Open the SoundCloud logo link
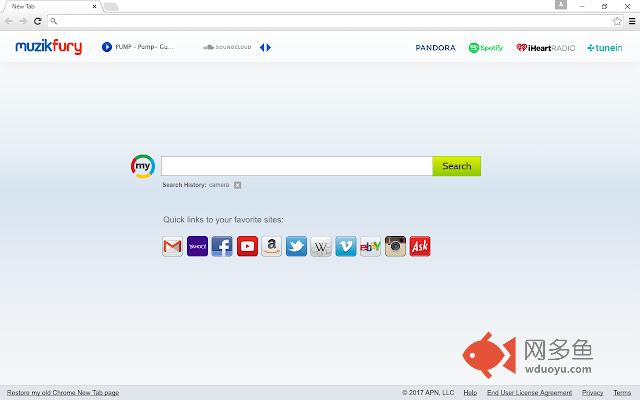This screenshot has width=640, height=400. click(227, 47)
